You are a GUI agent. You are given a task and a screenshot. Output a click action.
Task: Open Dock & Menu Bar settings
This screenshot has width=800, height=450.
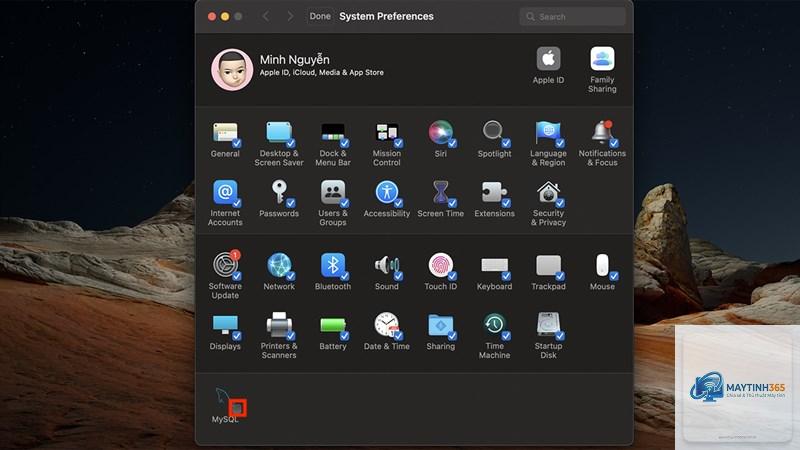[333, 134]
